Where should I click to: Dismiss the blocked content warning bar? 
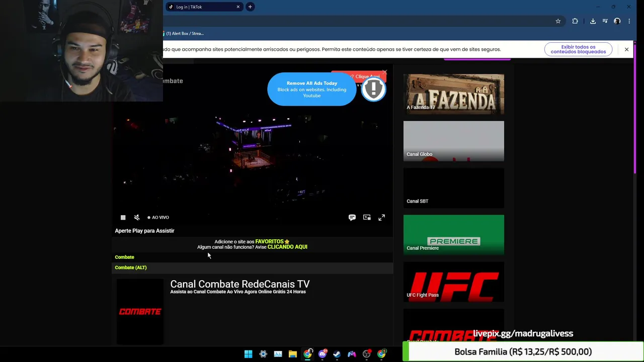pyautogui.click(x=626, y=49)
